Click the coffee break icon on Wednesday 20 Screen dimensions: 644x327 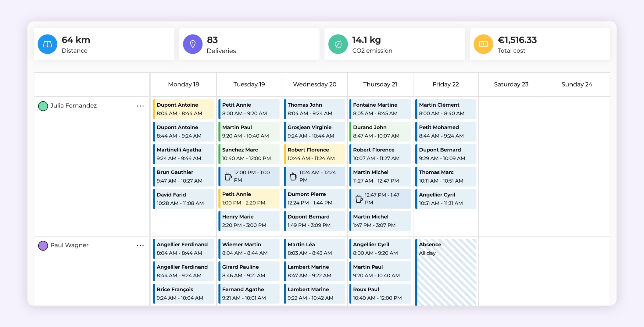point(294,176)
